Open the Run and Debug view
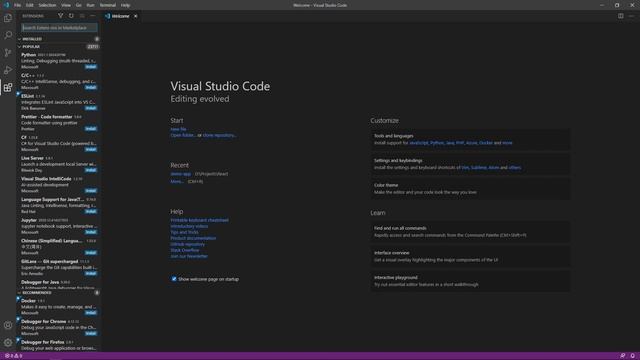640x360 pixels. 8,70
